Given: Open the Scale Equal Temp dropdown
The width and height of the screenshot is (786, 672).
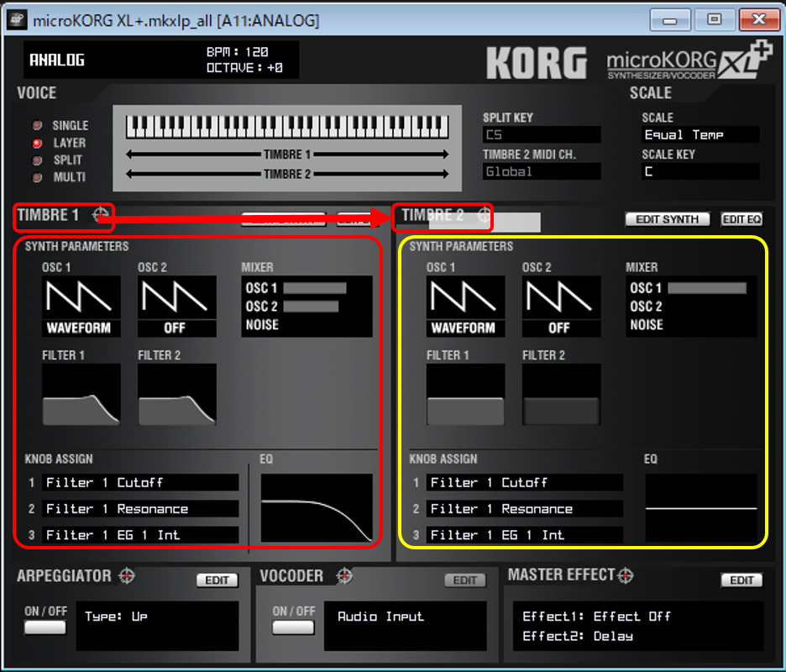Looking at the screenshot, I should click(x=700, y=134).
